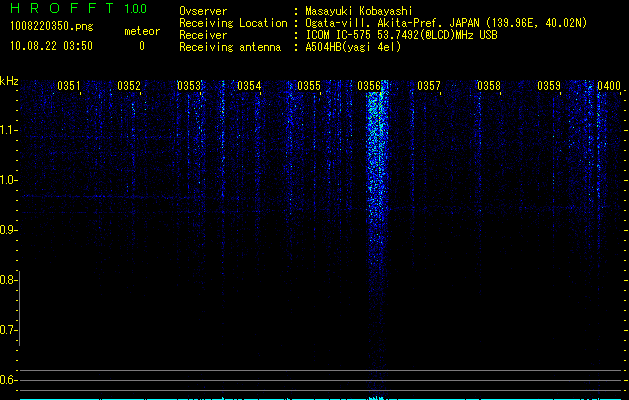The image size is (629, 400).
Task: Click the HROFFT 1.0.0 title text
Action: pyautogui.click(x=78, y=8)
